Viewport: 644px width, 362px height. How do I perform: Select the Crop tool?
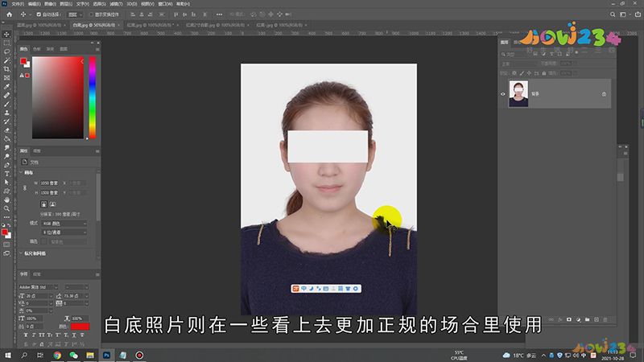(x=6, y=69)
